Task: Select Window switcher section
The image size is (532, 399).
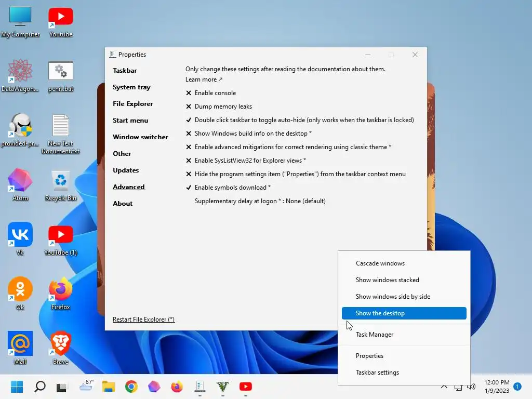Action: pos(140,137)
